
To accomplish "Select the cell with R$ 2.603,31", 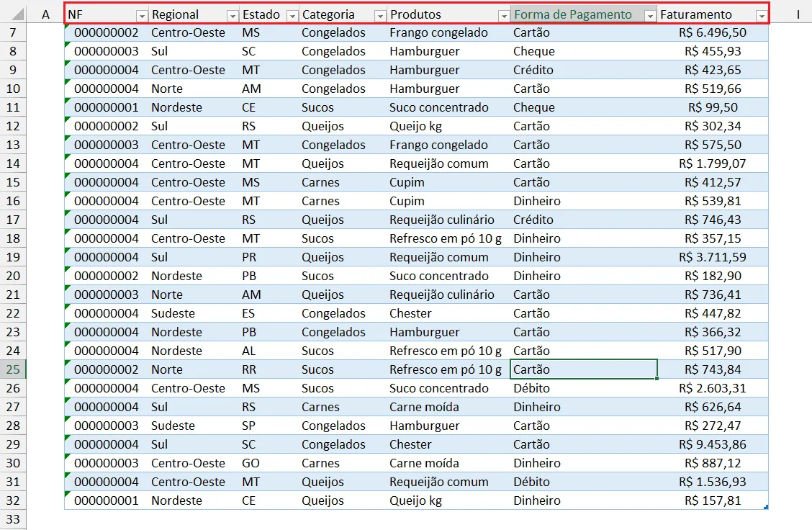I will pos(713,388).
